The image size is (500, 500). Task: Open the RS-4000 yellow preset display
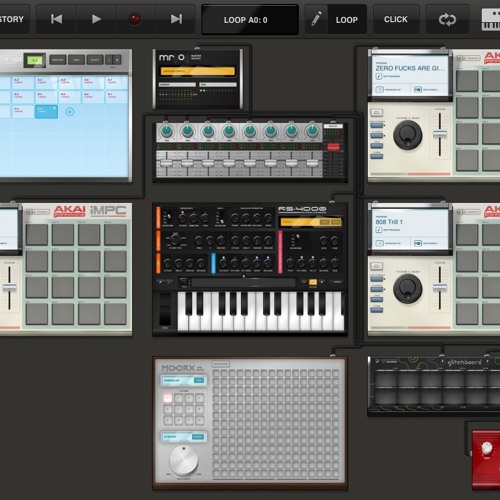310,222
